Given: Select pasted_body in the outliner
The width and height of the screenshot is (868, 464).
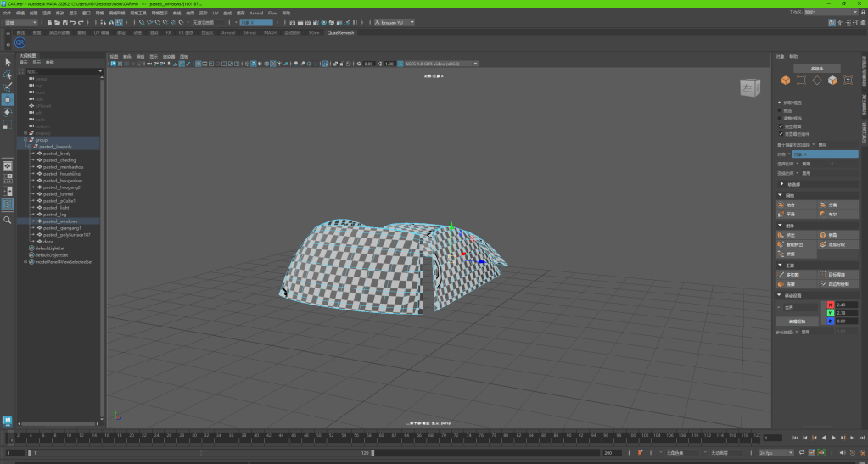Looking at the screenshot, I should [58, 154].
